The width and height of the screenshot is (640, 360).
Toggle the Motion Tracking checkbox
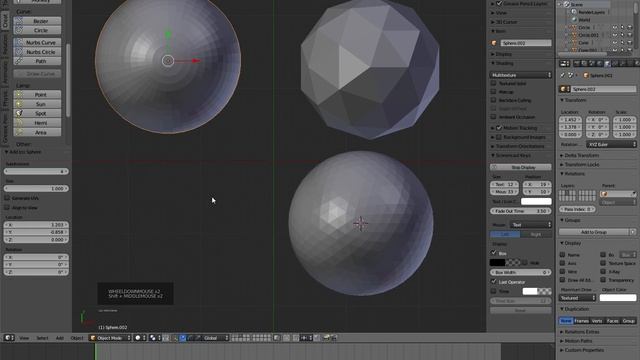pyautogui.click(x=499, y=128)
